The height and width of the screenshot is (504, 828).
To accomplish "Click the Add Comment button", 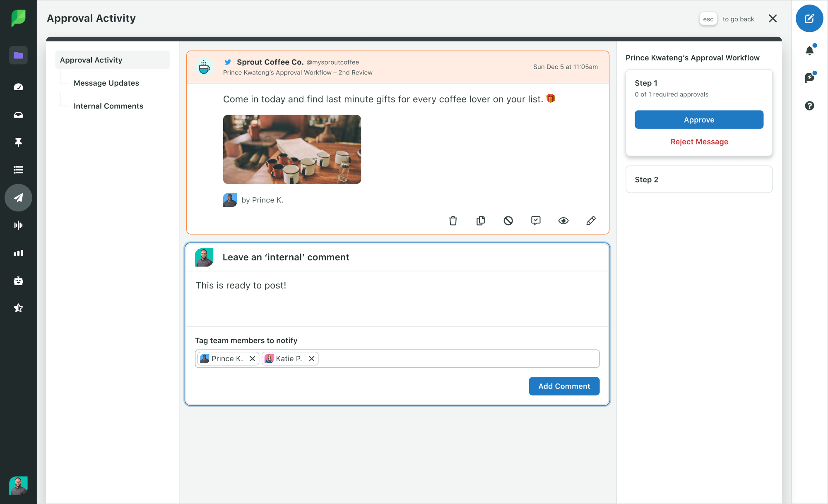I will coord(563,386).
